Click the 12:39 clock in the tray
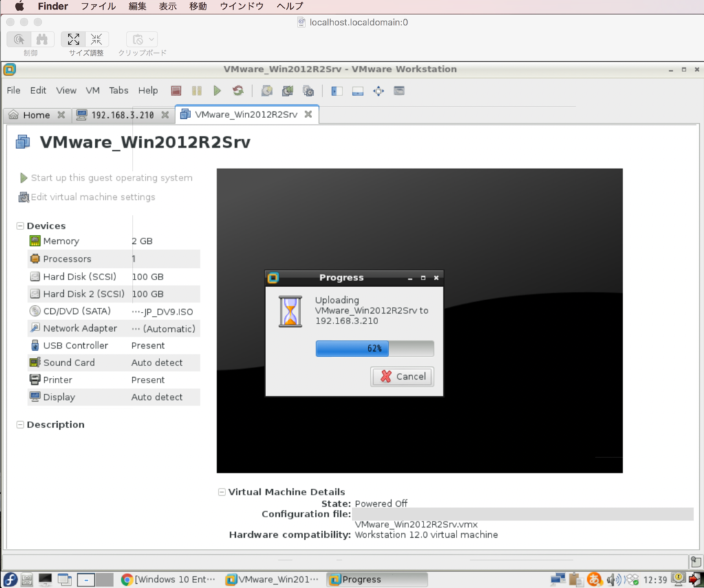The width and height of the screenshot is (704, 588). (655, 580)
